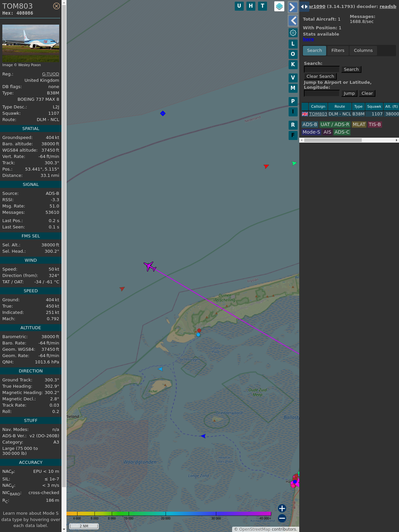Open the settings gear icon

(293, 33)
